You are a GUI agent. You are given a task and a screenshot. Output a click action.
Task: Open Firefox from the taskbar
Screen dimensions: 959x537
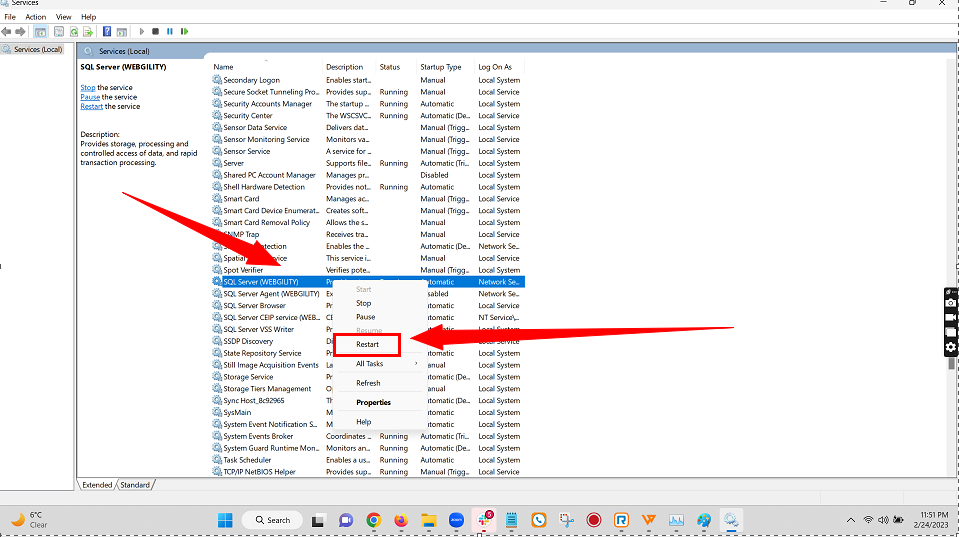click(x=401, y=520)
